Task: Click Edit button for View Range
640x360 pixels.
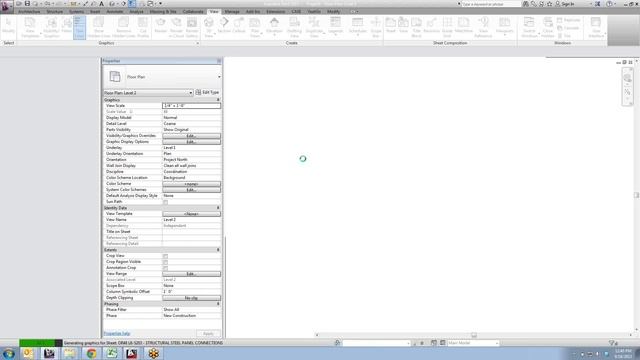Action: pos(191,274)
